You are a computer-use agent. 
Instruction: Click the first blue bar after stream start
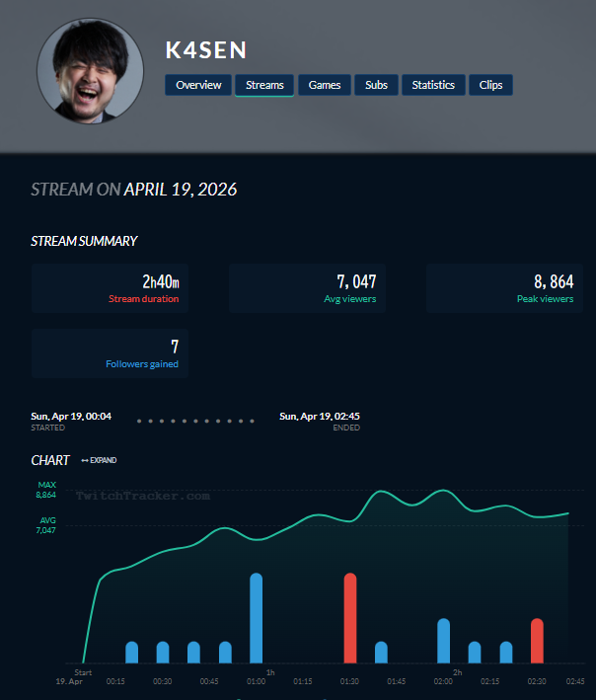click(x=132, y=653)
